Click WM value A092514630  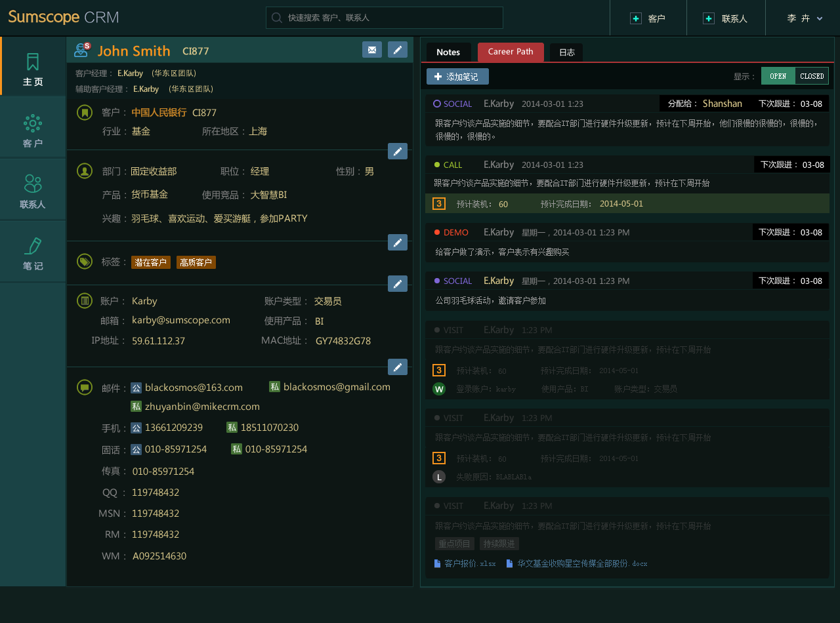pyautogui.click(x=159, y=556)
